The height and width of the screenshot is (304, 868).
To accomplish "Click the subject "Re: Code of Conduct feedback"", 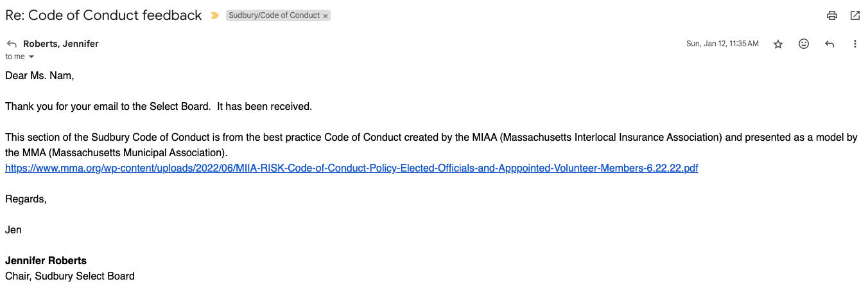I will coord(103,15).
